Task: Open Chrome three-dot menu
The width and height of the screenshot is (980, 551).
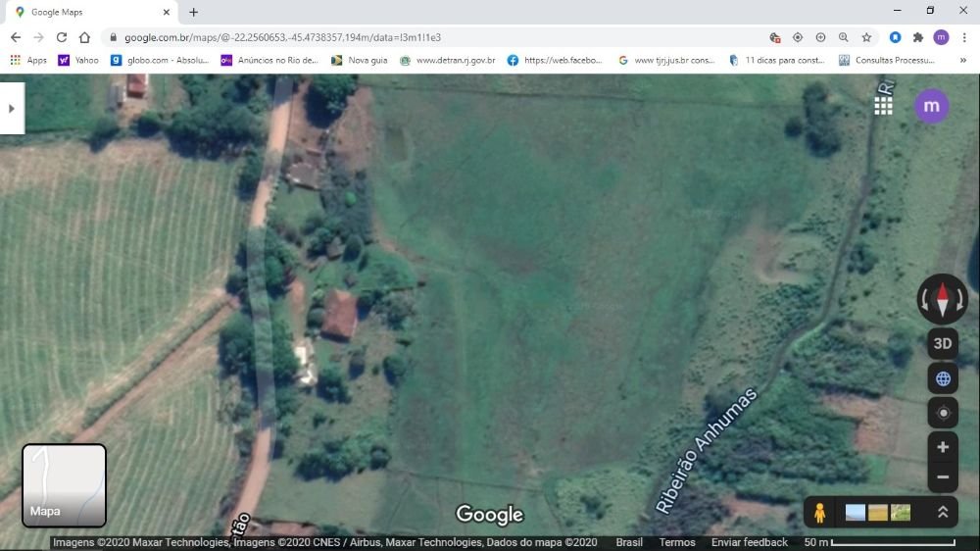Action: click(x=964, y=37)
